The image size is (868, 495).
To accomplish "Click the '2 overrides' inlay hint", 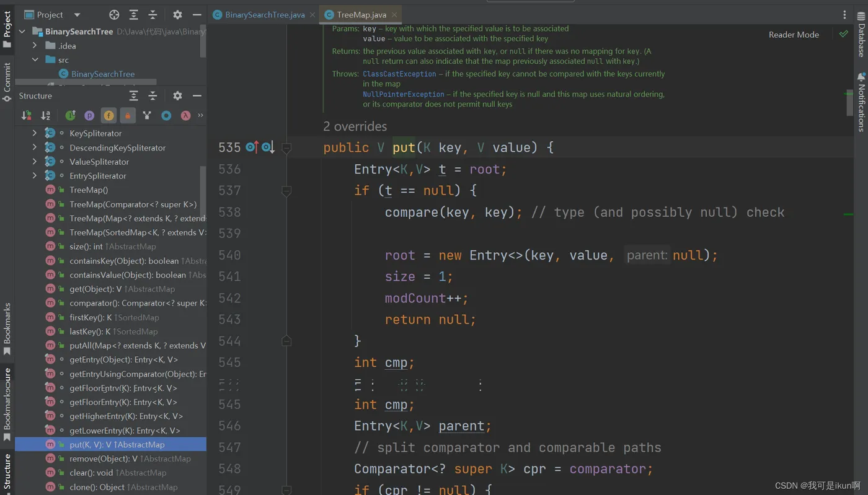I will pos(355,126).
